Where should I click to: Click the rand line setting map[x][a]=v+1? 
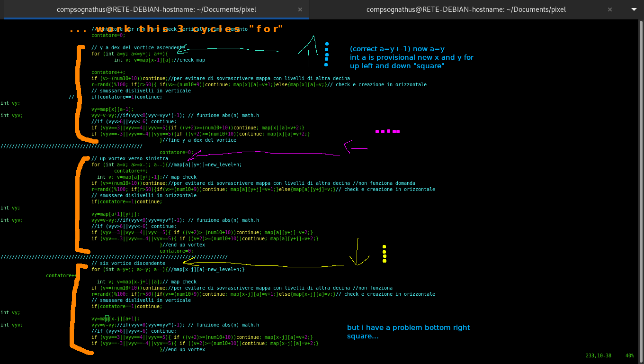pos(259,85)
